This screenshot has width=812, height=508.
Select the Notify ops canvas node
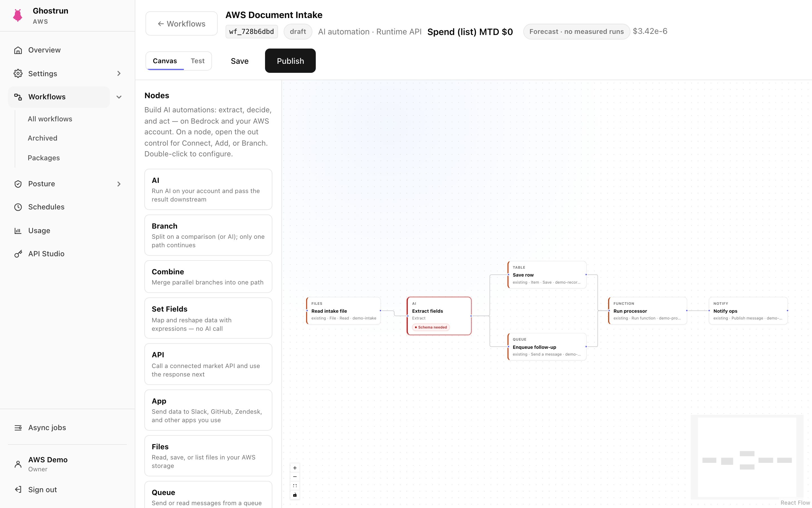point(748,311)
